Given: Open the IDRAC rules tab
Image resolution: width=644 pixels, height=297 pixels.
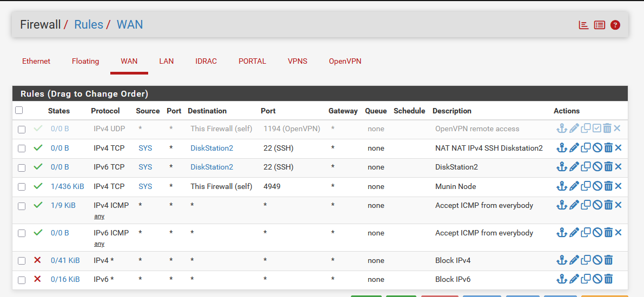Looking at the screenshot, I should point(206,62).
